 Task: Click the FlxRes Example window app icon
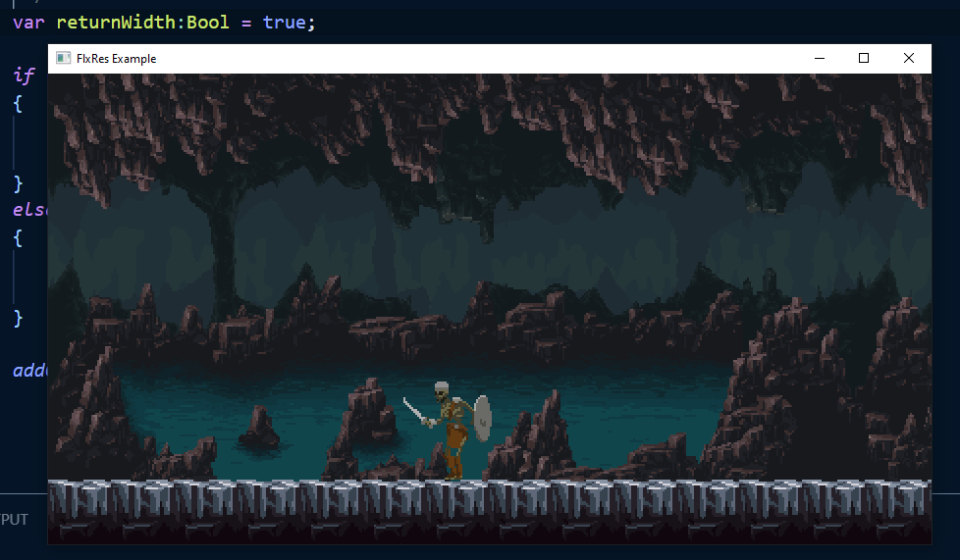[63, 58]
